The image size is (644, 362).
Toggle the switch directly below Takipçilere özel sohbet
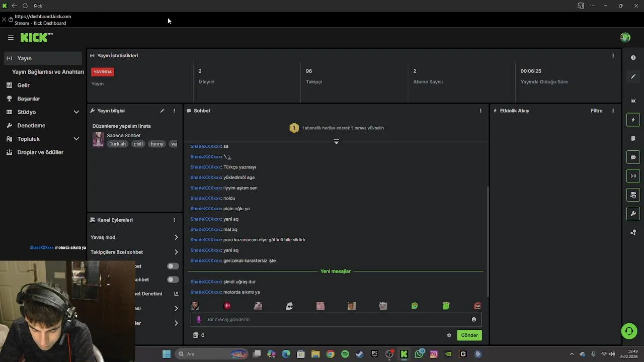tap(173, 266)
